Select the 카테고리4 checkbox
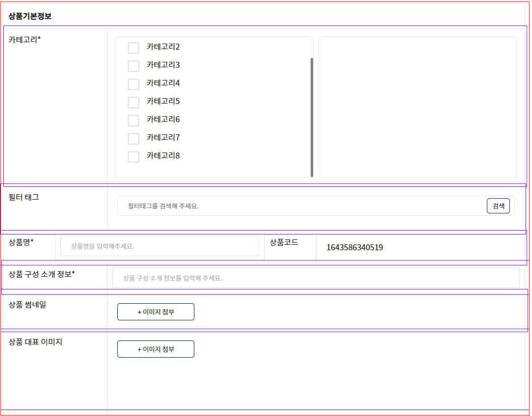 [133, 84]
